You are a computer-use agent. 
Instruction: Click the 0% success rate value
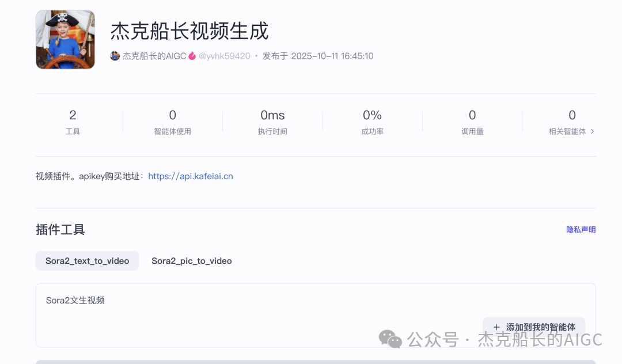(372, 115)
